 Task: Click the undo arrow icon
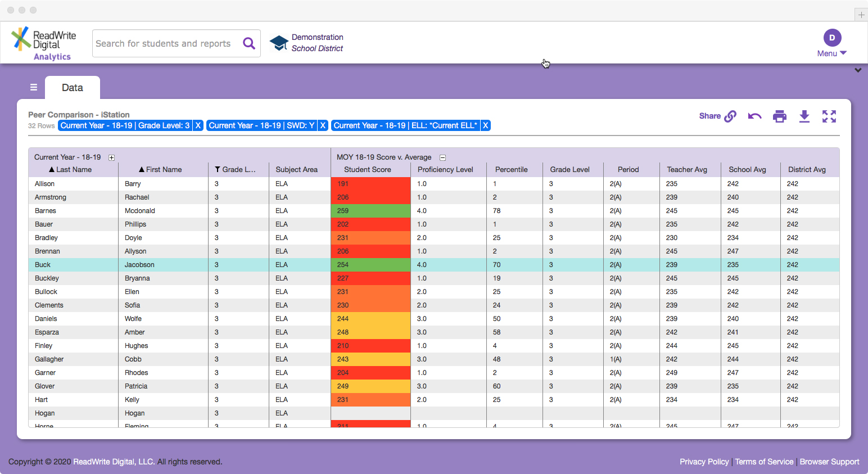pyautogui.click(x=754, y=116)
